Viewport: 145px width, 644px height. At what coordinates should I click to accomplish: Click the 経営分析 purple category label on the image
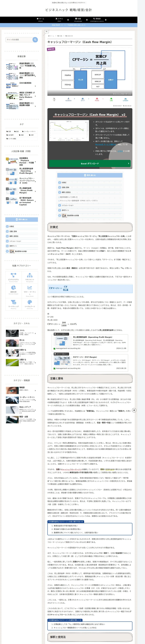click(51, 49)
